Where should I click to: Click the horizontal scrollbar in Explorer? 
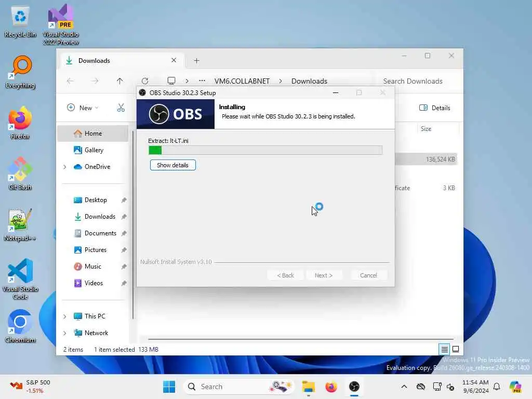[x=301, y=339]
